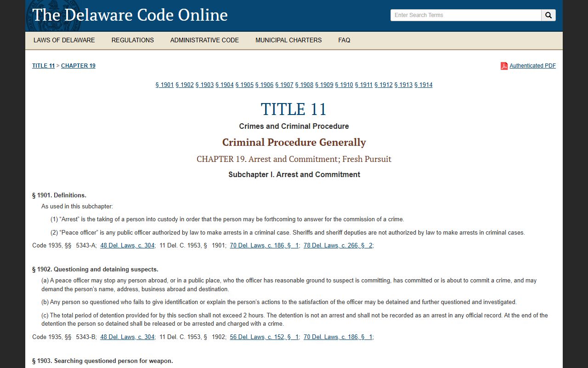Open 48 Del. Laws c. 304 under § 1902
This screenshot has width=588, height=368.
point(127,337)
